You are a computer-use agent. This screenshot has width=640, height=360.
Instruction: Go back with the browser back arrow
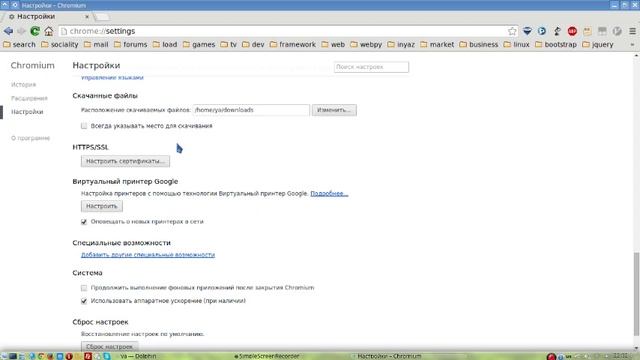(8, 31)
